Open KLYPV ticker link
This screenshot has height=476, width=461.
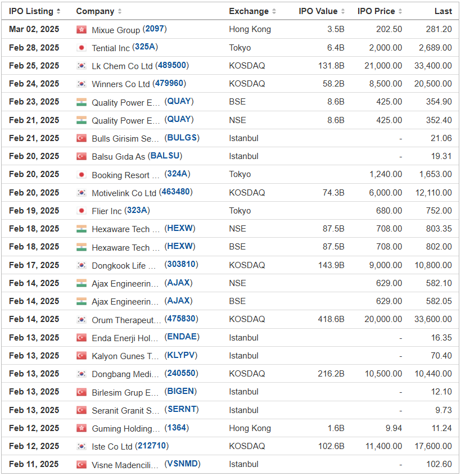181,355
